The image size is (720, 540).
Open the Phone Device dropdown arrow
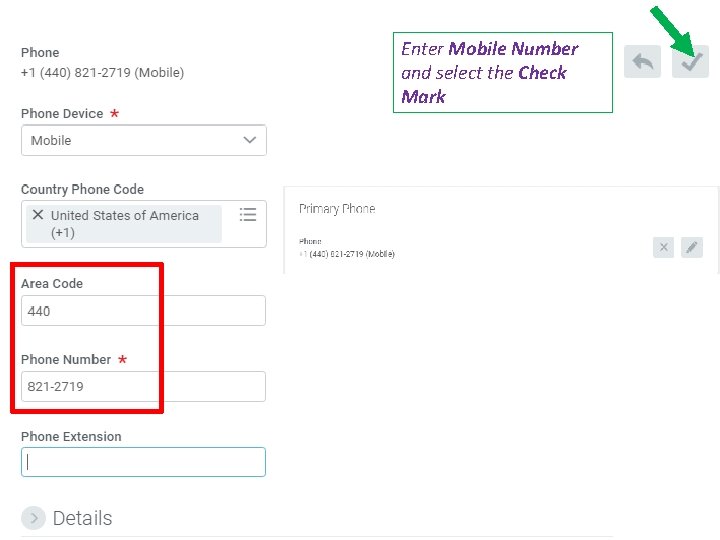(250, 140)
